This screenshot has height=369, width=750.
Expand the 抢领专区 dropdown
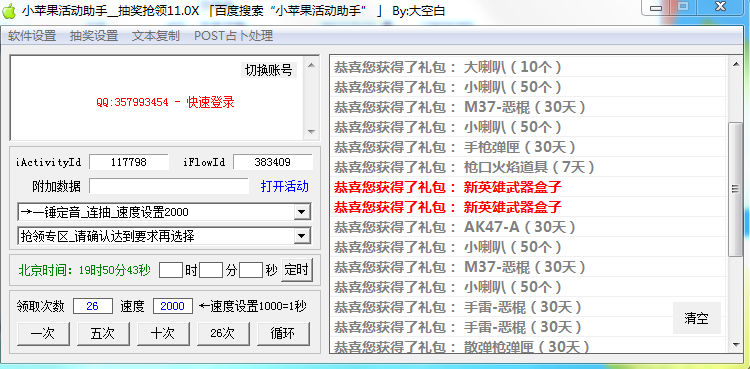point(301,235)
